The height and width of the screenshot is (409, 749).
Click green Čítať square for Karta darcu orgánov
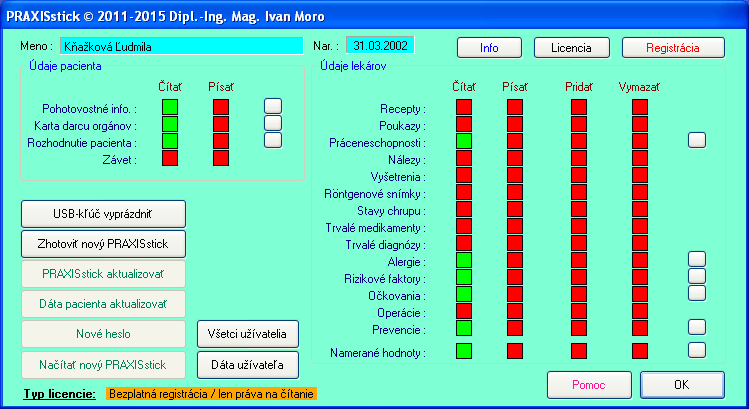coord(170,124)
